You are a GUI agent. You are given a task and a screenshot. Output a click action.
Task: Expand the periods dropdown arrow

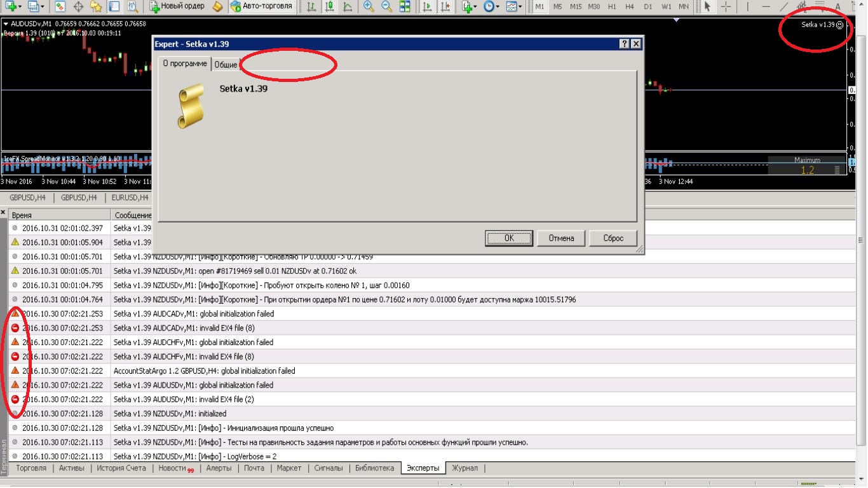(498, 6)
